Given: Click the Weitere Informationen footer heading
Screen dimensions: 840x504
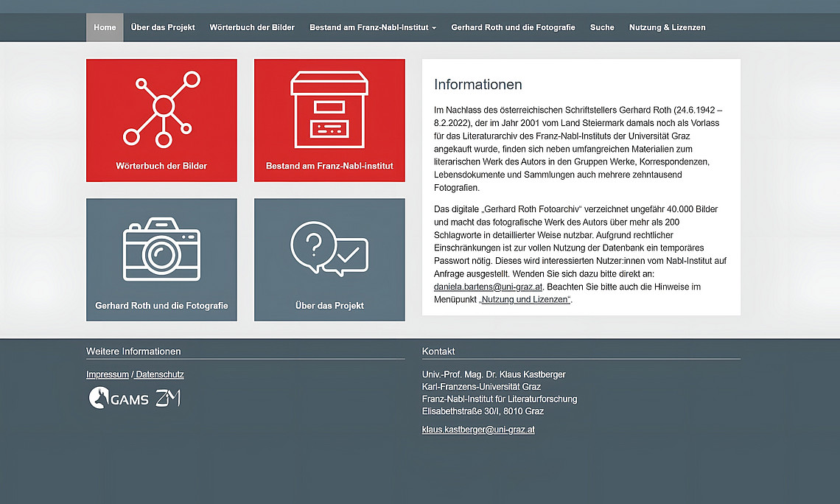Looking at the screenshot, I should pyautogui.click(x=133, y=351).
